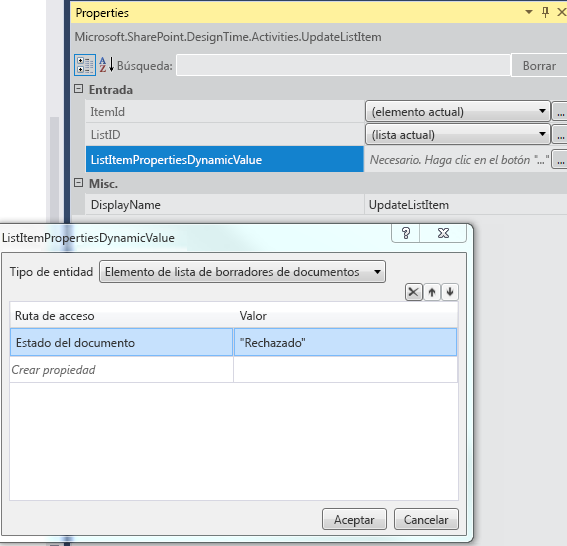Open Properties panel window position menu arrow
The width and height of the screenshot is (567, 546).
click(529, 12)
